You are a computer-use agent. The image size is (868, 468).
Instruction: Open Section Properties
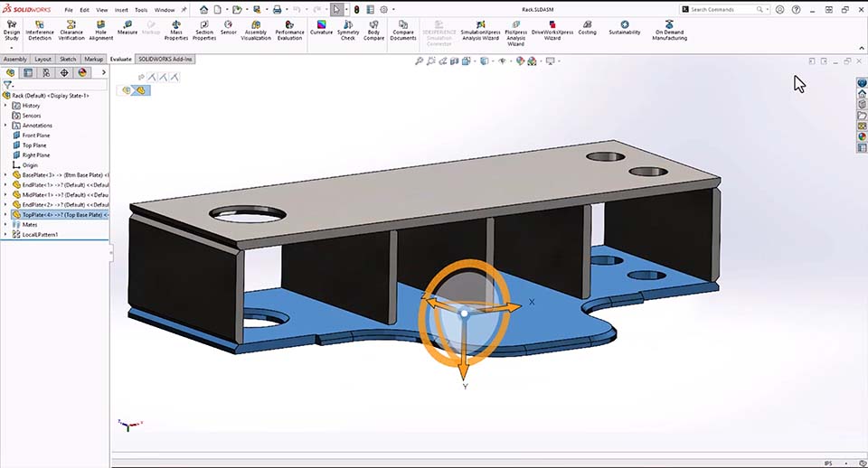(204, 31)
